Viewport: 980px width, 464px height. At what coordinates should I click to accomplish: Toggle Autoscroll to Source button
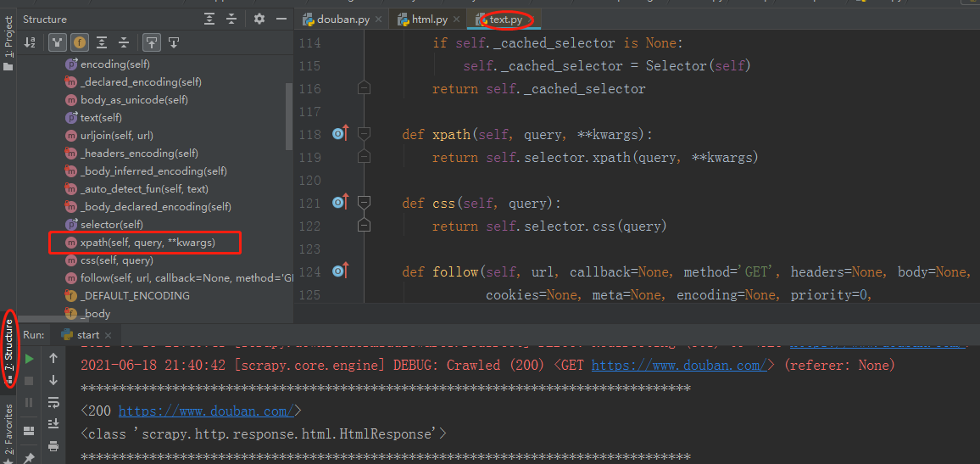[x=151, y=42]
